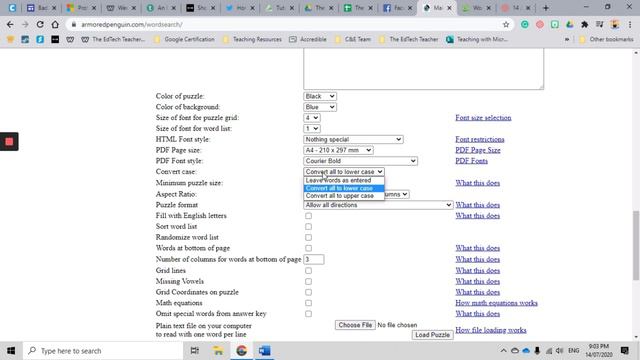The width and height of the screenshot is (640, 360).
Task: Check Grid Coordinates on puzzle
Action: point(308,292)
